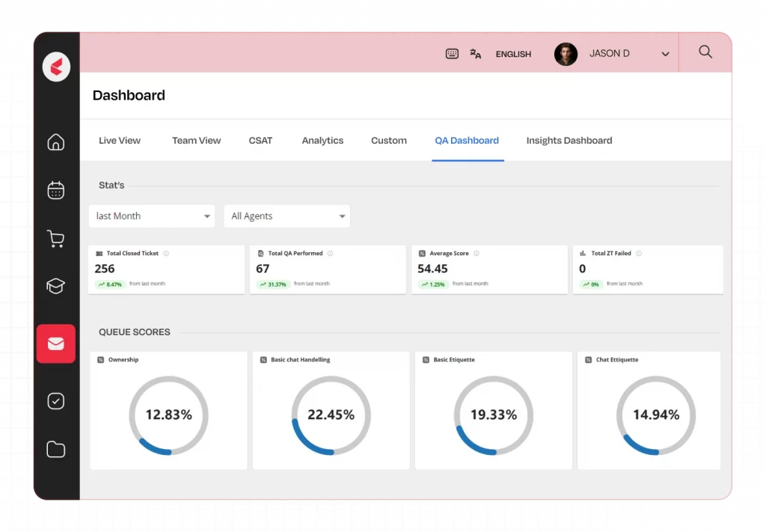Open the Home sidebar icon
Screen dimensions: 766x532
pyautogui.click(x=55, y=142)
